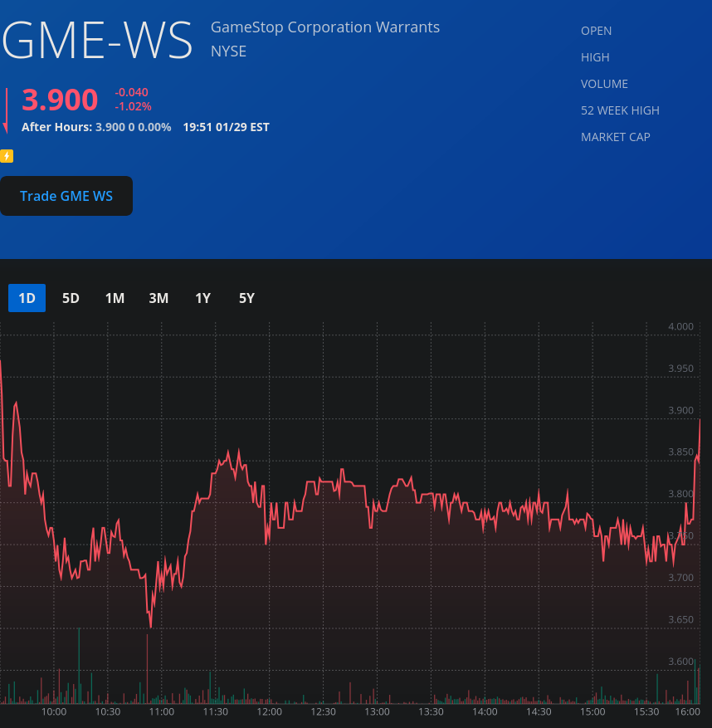
Task: Click the 3.850 price axis label
Action: (680, 452)
